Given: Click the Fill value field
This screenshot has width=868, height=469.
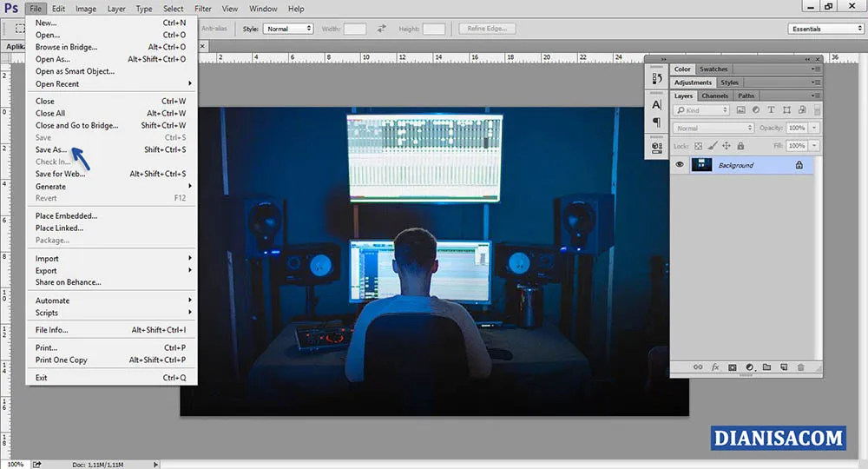Looking at the screenshot, I should point(797,146).
